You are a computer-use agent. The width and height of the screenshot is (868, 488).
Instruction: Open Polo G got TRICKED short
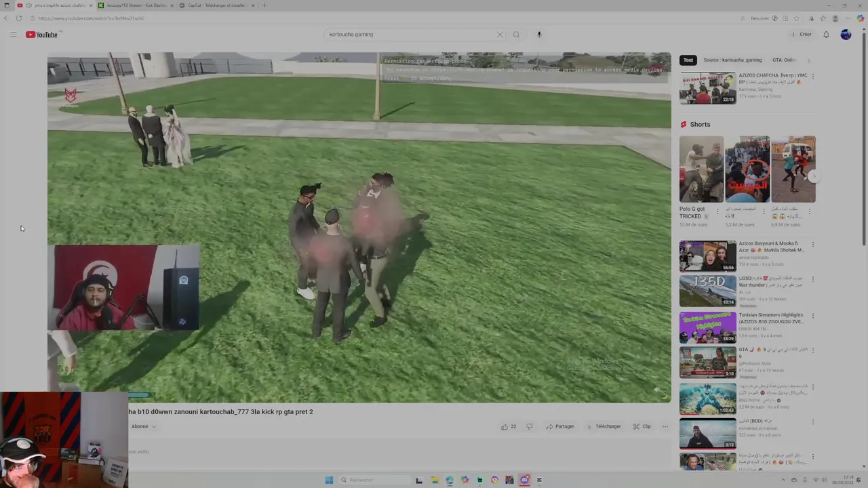tap(701, 169)
